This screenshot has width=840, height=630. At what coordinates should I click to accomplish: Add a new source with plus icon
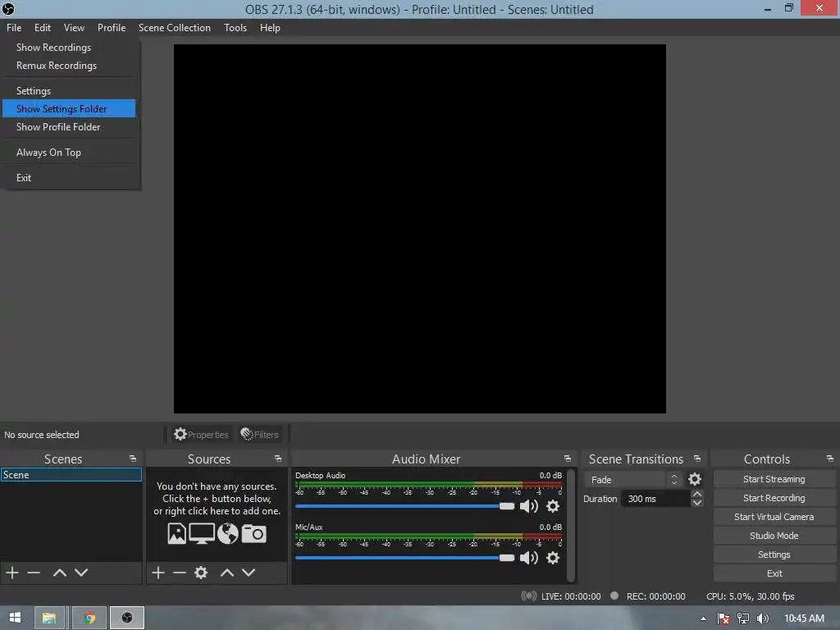click(158, 573)
